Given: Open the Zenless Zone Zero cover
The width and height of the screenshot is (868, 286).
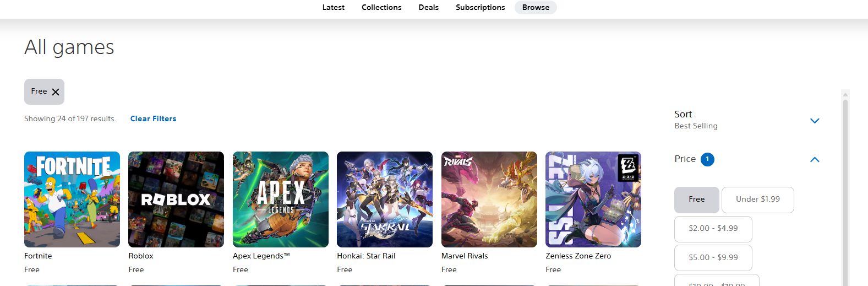Looking at the screenshot, I should click(x=593, y=199).
